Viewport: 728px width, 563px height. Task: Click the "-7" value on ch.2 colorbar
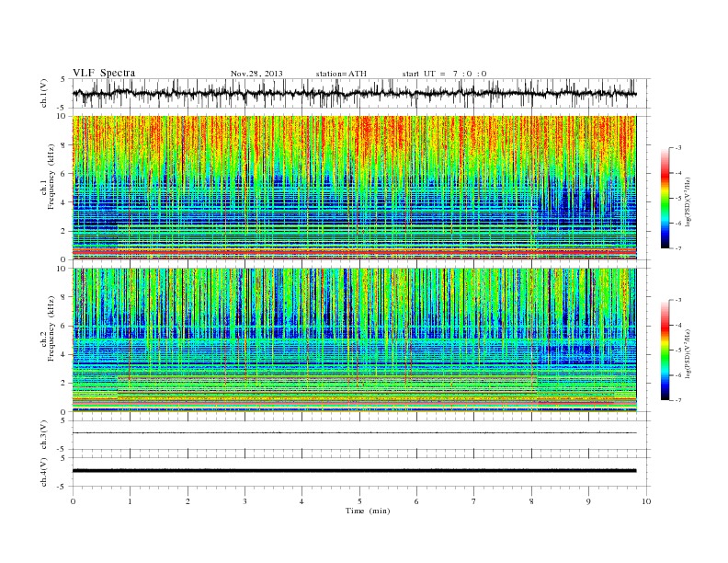pyautogui.click(x=678, y=400)
